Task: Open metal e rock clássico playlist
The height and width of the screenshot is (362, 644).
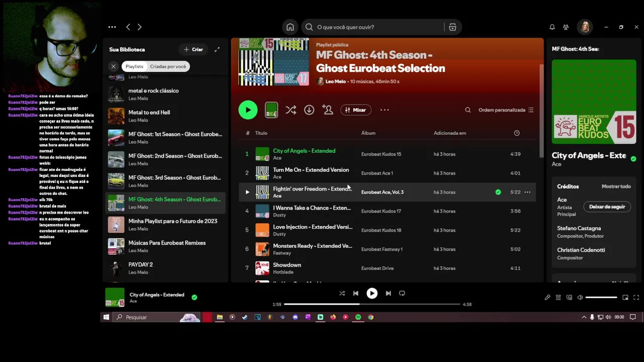Action: pos(166,94)
